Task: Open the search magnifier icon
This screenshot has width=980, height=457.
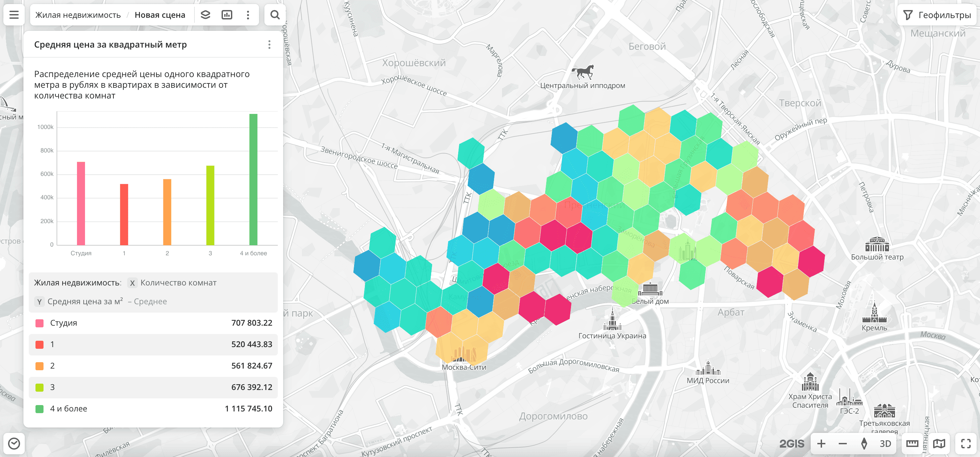Action: (x=275, y=14)
